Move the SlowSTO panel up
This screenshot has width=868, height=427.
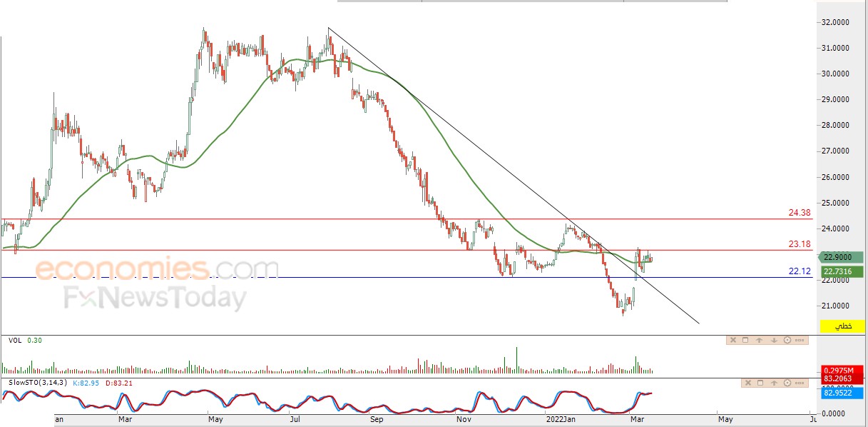click(x=774, y=383)
